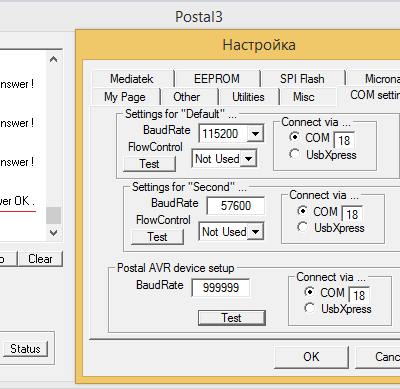Open Second FlowControl Not Used dropdown

(x=255, y=232)
